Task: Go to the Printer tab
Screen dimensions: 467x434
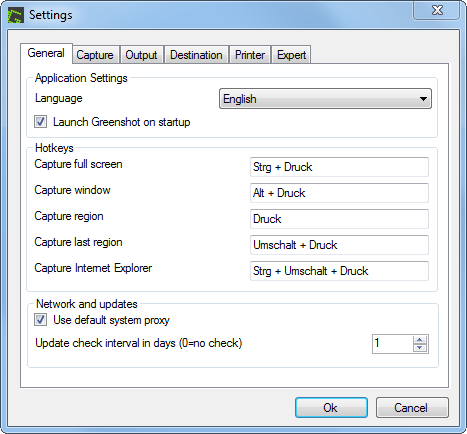Action: 250,55
